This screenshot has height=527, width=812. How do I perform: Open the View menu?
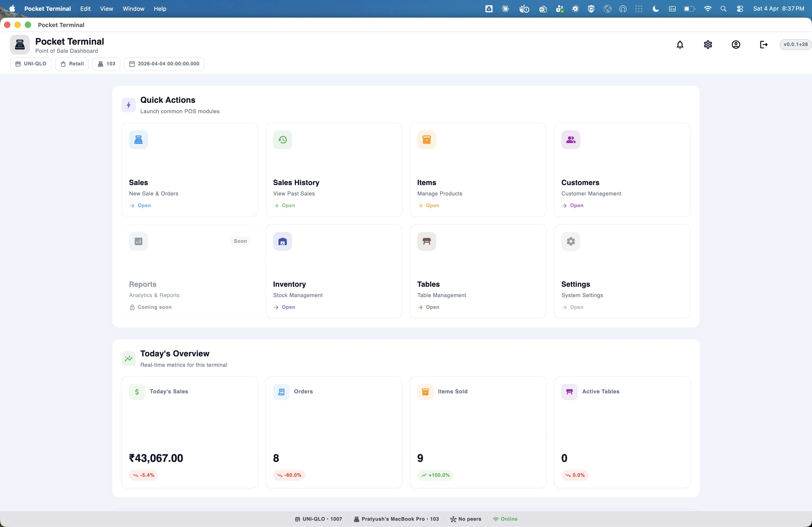(106, 9)
